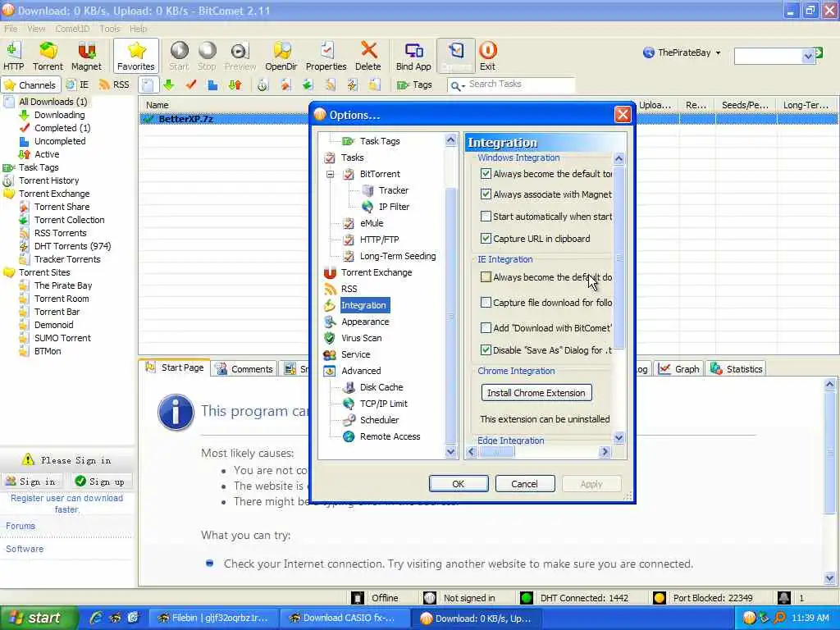Click the Integration panel horizontal scrollbar thumb
Viewport: 840px width, 630px height.
(x=497, y=452)
